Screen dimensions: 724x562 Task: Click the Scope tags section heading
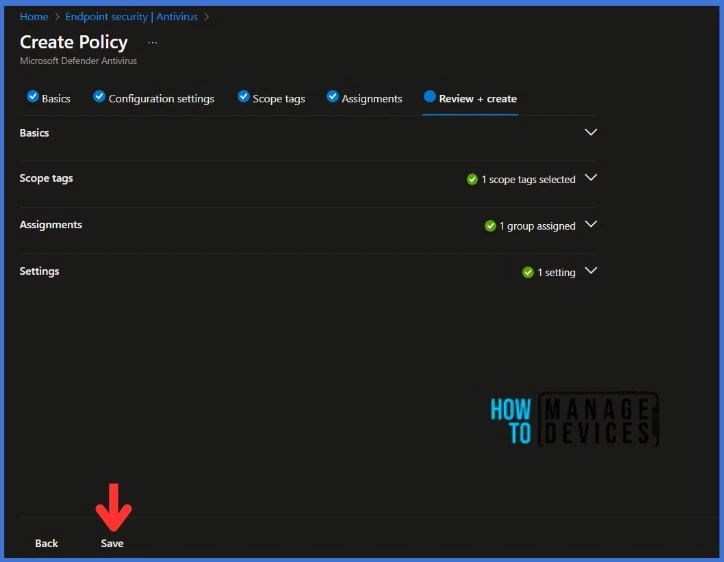pyautogui.click(x=46, y=178)
